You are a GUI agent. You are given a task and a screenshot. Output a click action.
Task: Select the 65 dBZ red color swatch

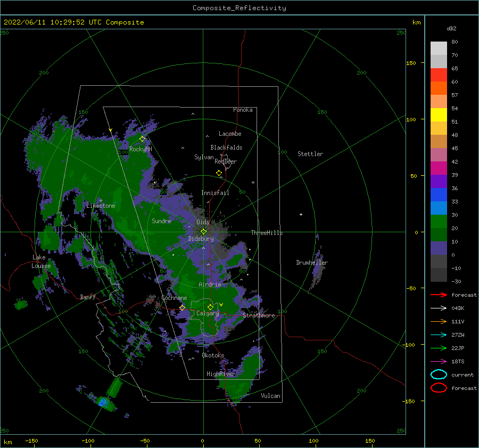439,75
